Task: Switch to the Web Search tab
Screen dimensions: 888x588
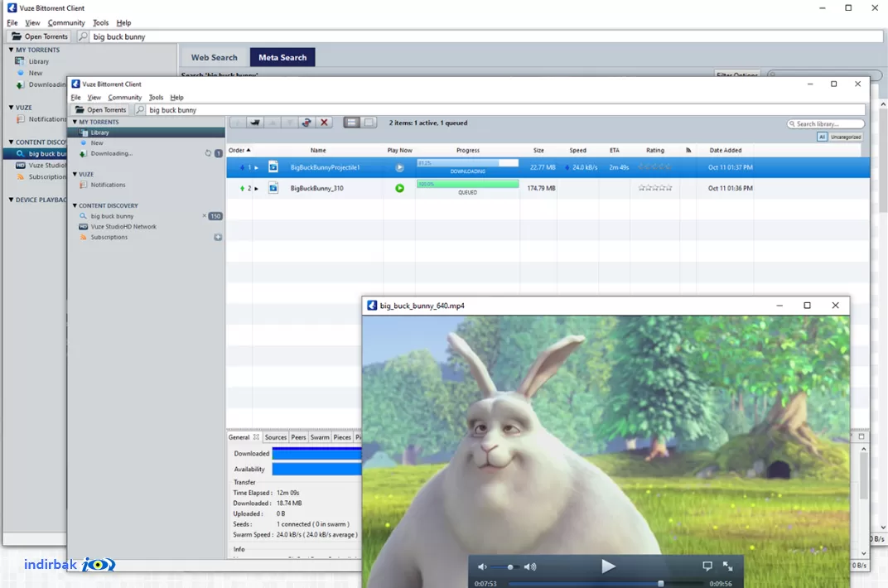Action: click(214, 57)
